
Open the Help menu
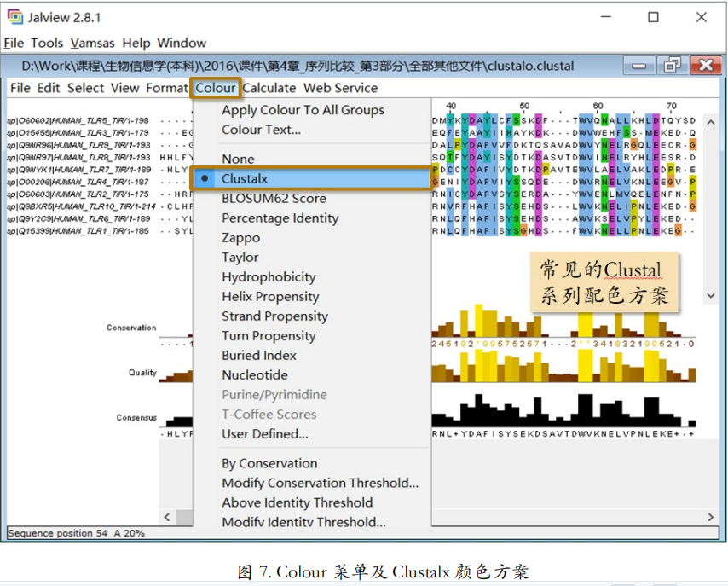136,43
